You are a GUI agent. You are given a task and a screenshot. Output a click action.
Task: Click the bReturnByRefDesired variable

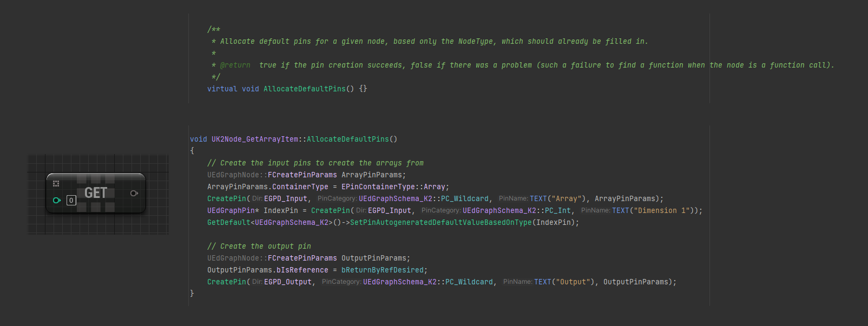(382, 270)
